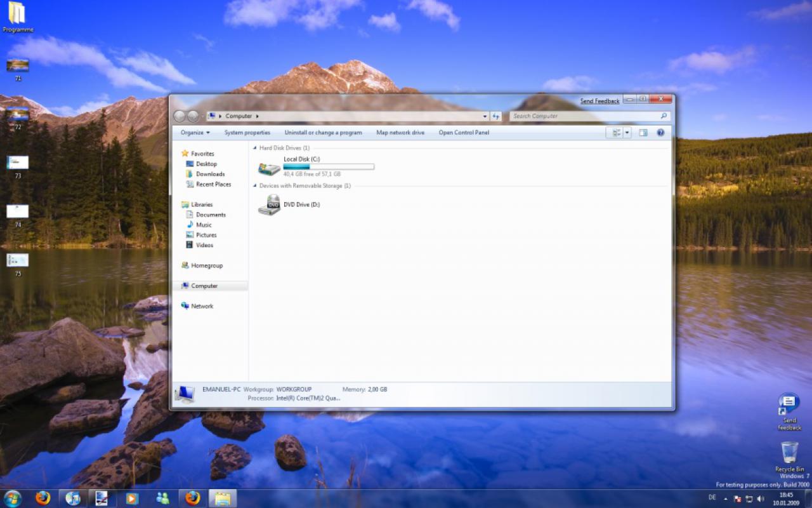The height and width of the screenshot is (508, 812).
Task: Click the volume speaker tray icon
Action: [x=761, y=498]
